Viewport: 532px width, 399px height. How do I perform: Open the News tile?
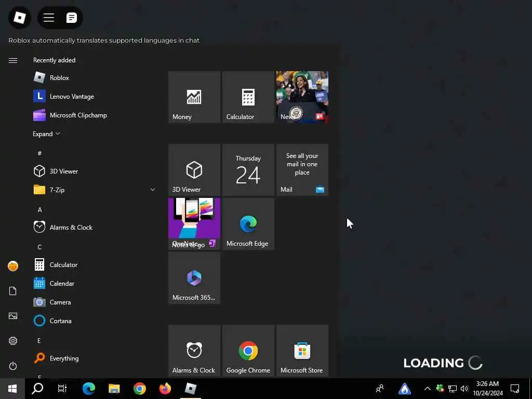(x=302, y=97)
